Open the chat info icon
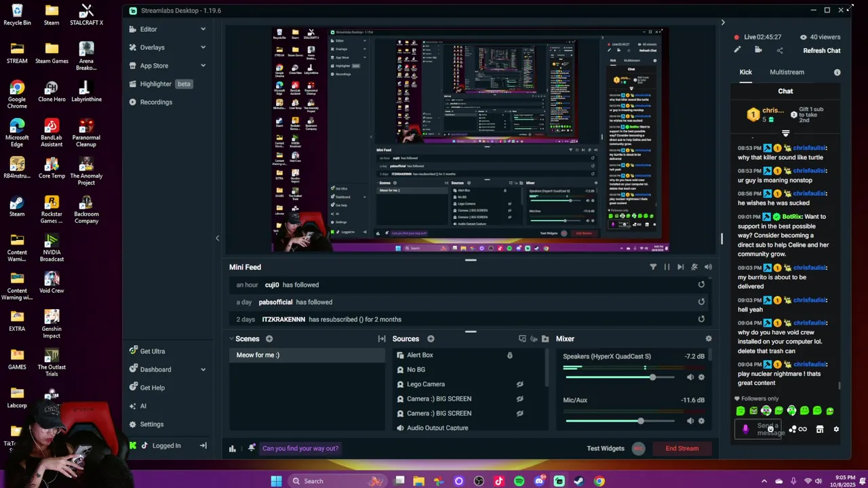 pyautogui.click(x=837, y=73)
